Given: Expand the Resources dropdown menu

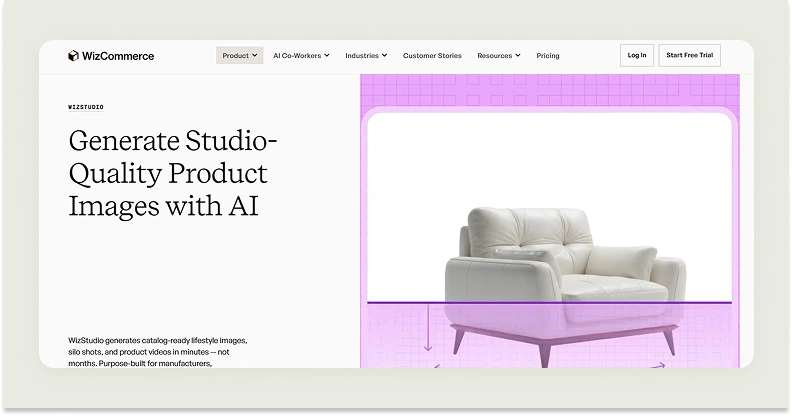Looking at the screenshot, I should (x=499, y=56).
